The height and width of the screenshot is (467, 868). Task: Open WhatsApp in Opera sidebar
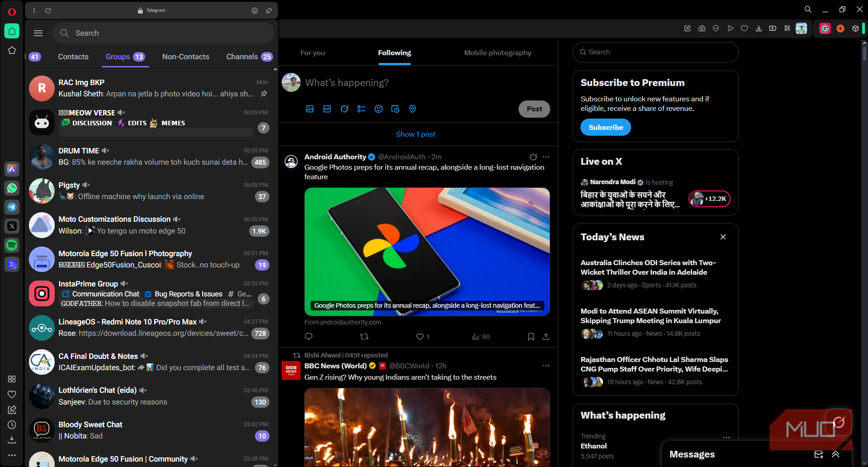pyautogui.click(x=12, y=188)
